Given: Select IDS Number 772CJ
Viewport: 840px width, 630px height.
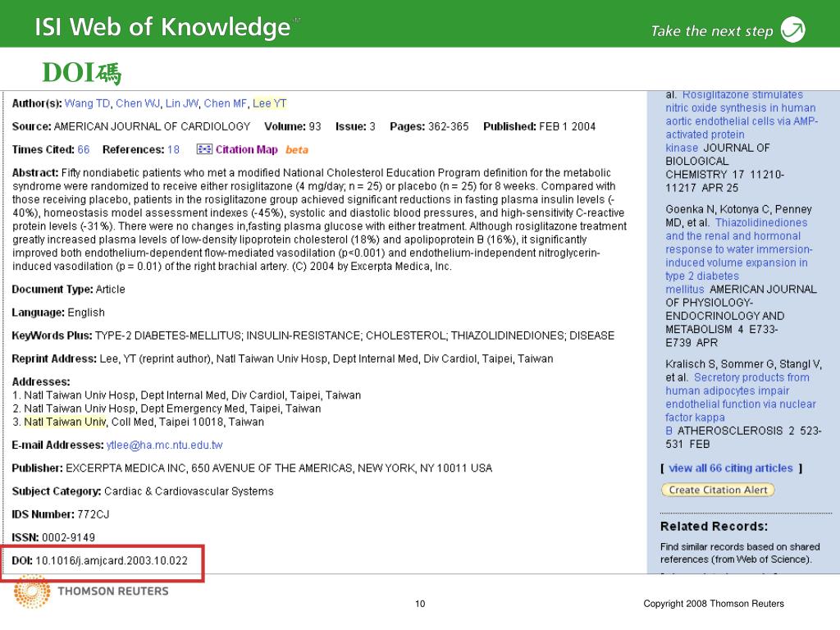Looking at the screenshot, I should [94, 514].
